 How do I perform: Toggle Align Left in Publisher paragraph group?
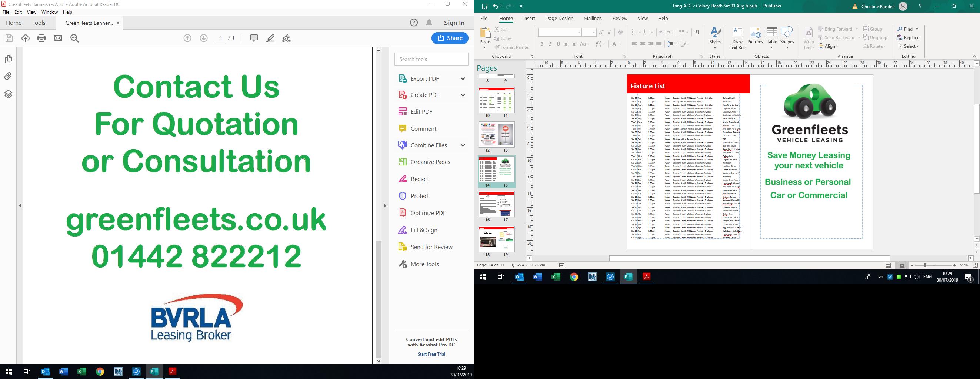coord(634,44)
